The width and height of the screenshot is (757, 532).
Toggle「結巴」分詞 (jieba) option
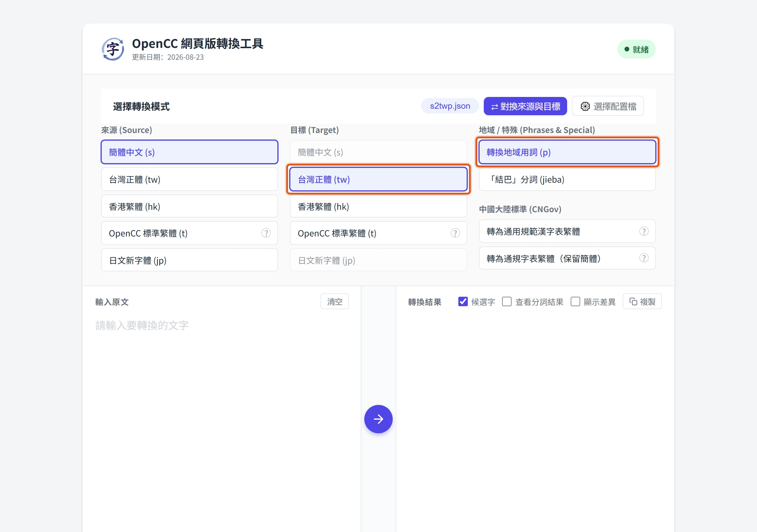pos(567,179)
